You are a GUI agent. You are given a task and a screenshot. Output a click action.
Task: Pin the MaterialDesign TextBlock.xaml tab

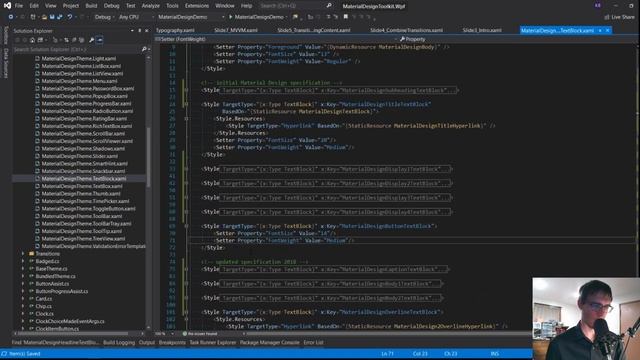point(600,31)
